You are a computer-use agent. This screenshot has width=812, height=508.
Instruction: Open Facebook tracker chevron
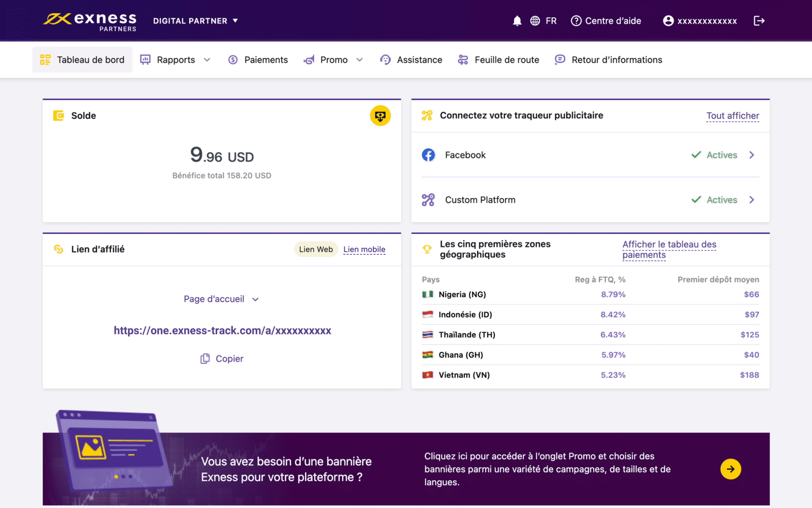click(752, 155)
